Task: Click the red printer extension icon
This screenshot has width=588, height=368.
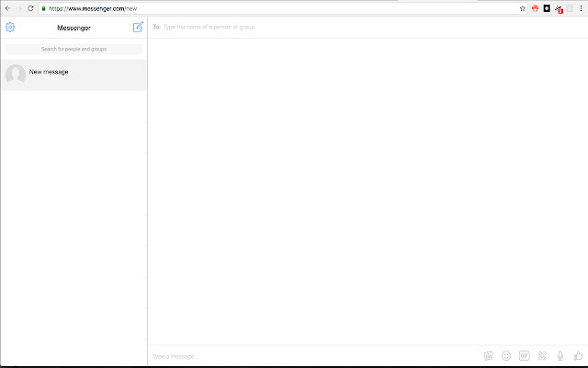Action: tap(535, 8)
